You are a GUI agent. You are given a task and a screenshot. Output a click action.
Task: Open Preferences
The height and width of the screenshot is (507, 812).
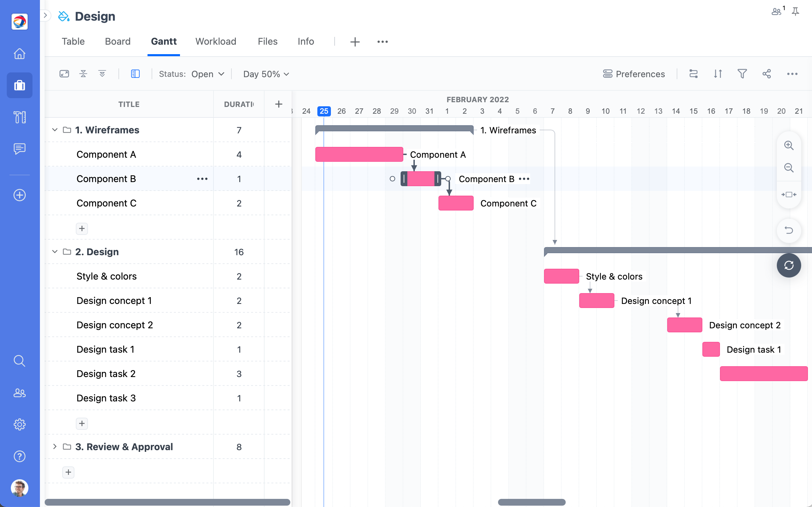(634, 74)
